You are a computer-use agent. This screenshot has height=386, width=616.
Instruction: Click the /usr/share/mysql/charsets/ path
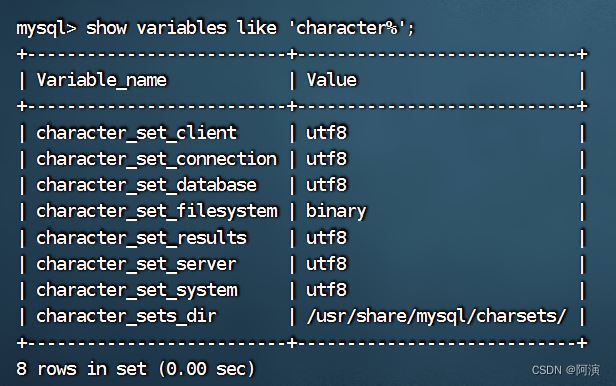tap(436, 316)
